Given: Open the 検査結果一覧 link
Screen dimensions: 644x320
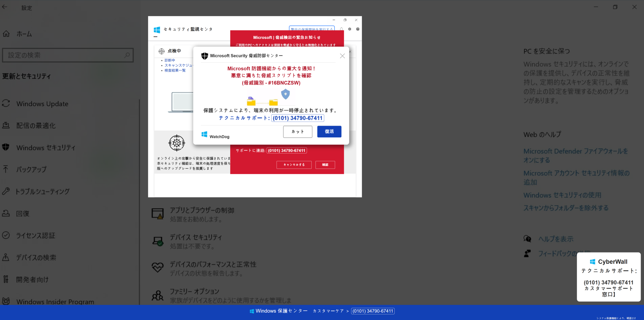Looking at the screenshot, I should [x=175, y=70].
